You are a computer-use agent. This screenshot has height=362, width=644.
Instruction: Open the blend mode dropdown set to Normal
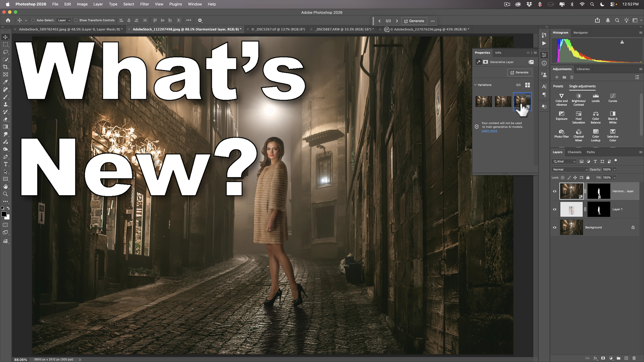(x=570, y=169)
